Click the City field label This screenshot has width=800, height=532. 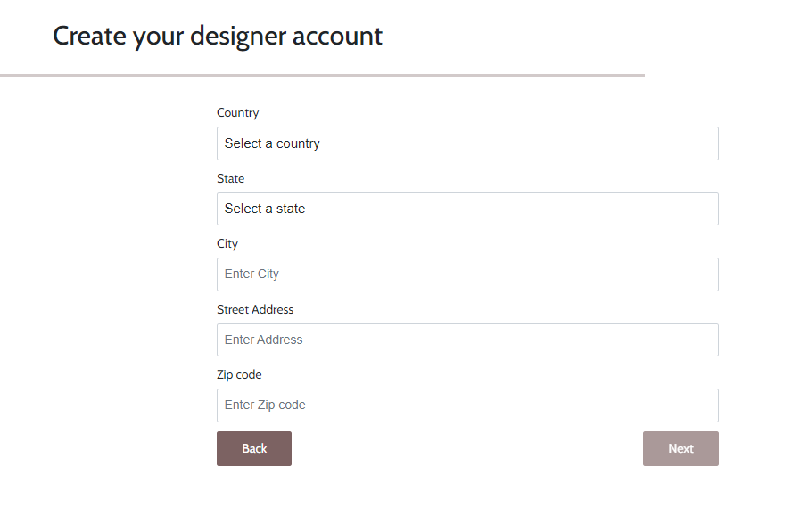(x=227, y=244)
